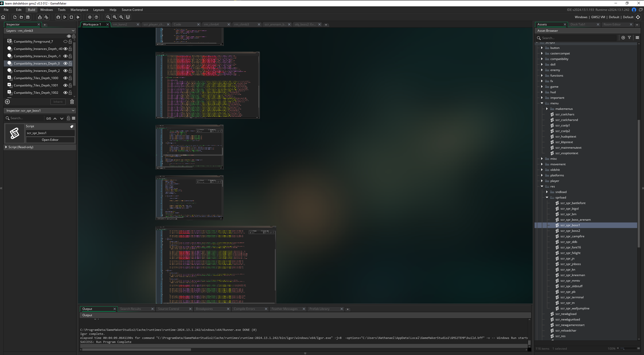Open the asset browser filter icon

[629, 38]
